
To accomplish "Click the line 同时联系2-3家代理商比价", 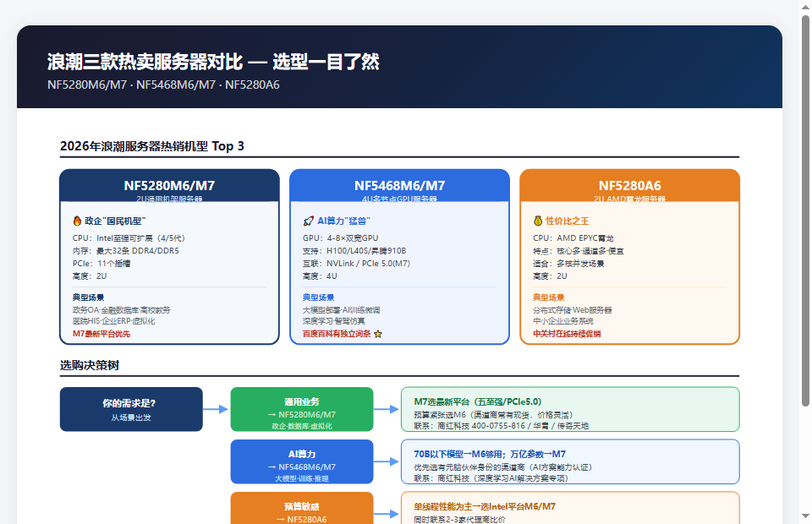I will (x=459, y=519).
